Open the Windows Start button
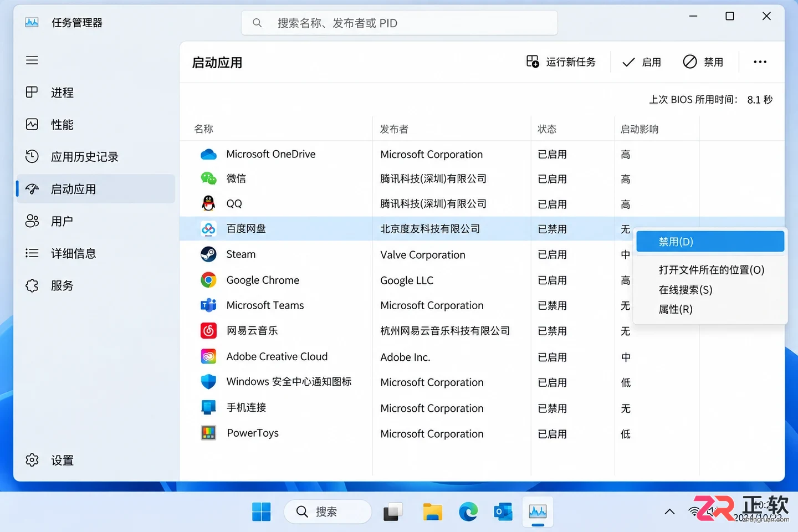This screenshot has height=532, width=798. point(261,511)
